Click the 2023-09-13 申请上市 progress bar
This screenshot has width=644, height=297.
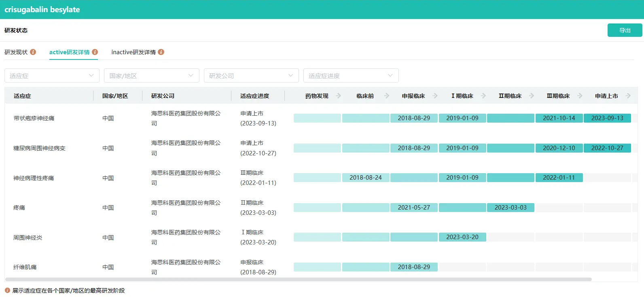pos(607,118)
